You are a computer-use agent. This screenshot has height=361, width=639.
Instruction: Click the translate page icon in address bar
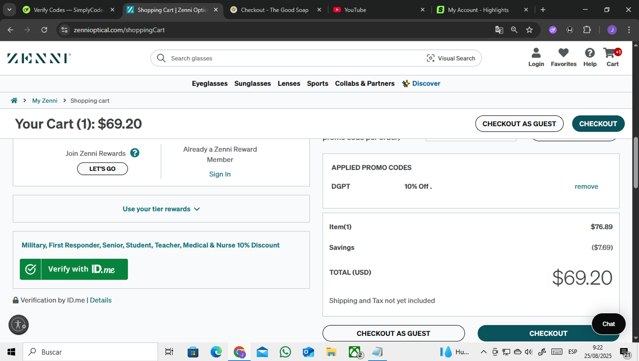click(x=499, y=30)
